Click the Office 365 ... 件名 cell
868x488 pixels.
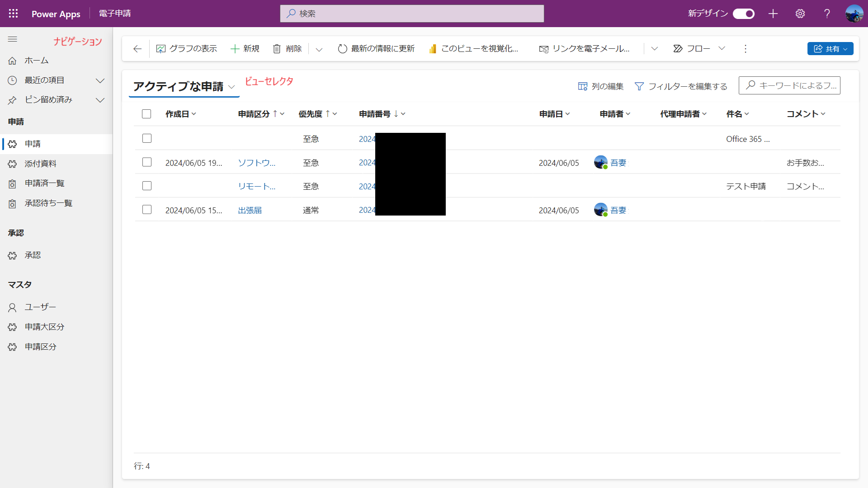(748, 139)
